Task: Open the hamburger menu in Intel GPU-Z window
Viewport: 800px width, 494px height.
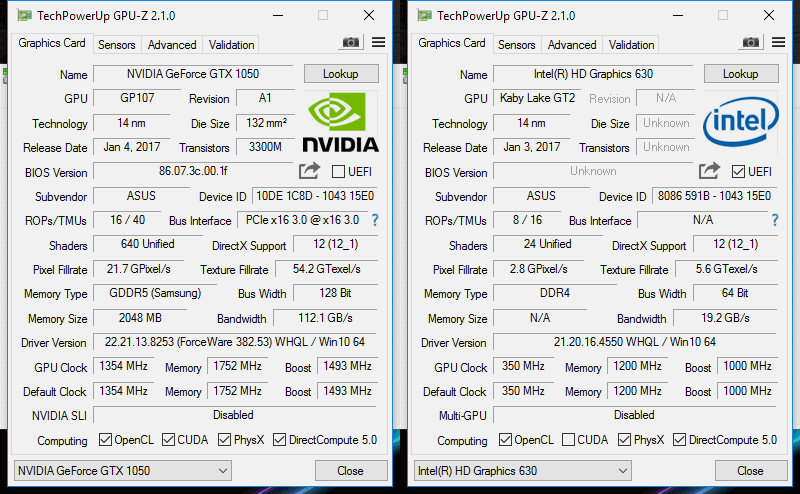Action: [779, 42]
